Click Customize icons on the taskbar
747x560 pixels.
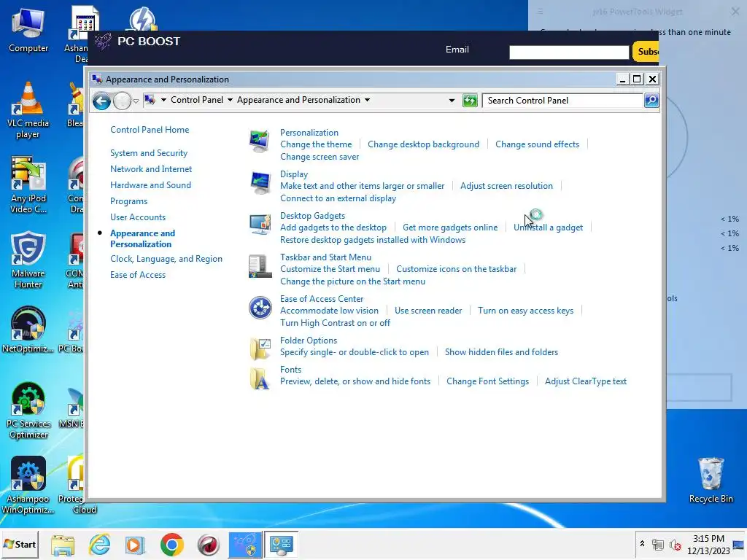(x=457, y=268)
